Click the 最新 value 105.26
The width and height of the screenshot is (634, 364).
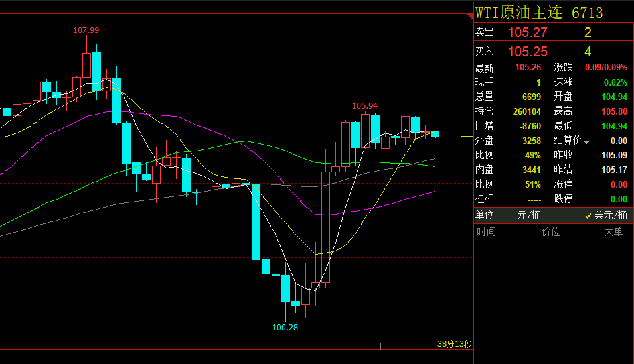pyautogui.click(x=528, y=68)
